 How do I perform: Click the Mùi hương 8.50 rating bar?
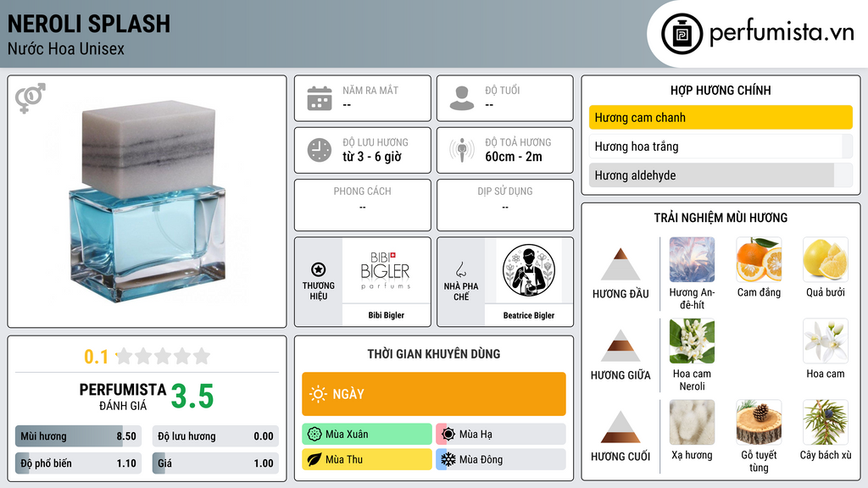(78, 436)
